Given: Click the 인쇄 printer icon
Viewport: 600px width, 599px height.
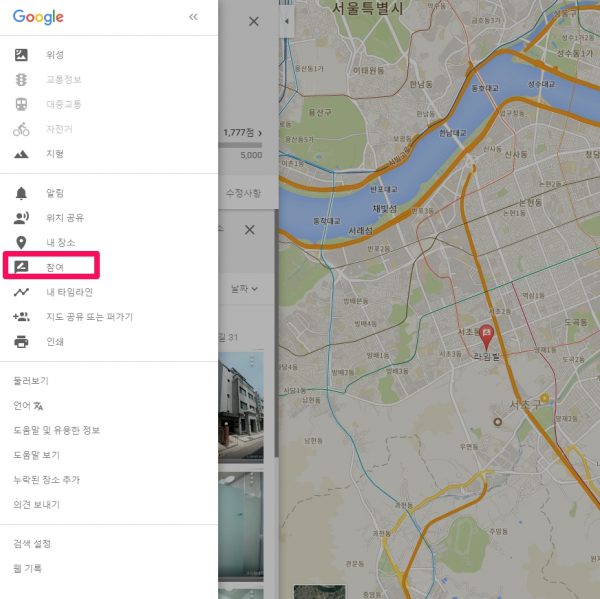Looking at the screenshot, I should (21, 341).
